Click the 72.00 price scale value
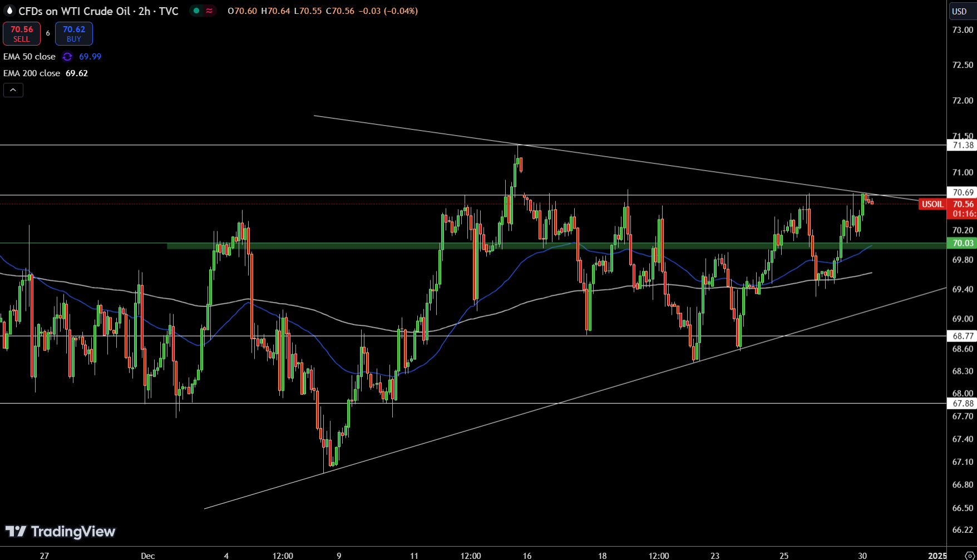The width and height of the screenshot is (977, 560). tap(963, 101)
